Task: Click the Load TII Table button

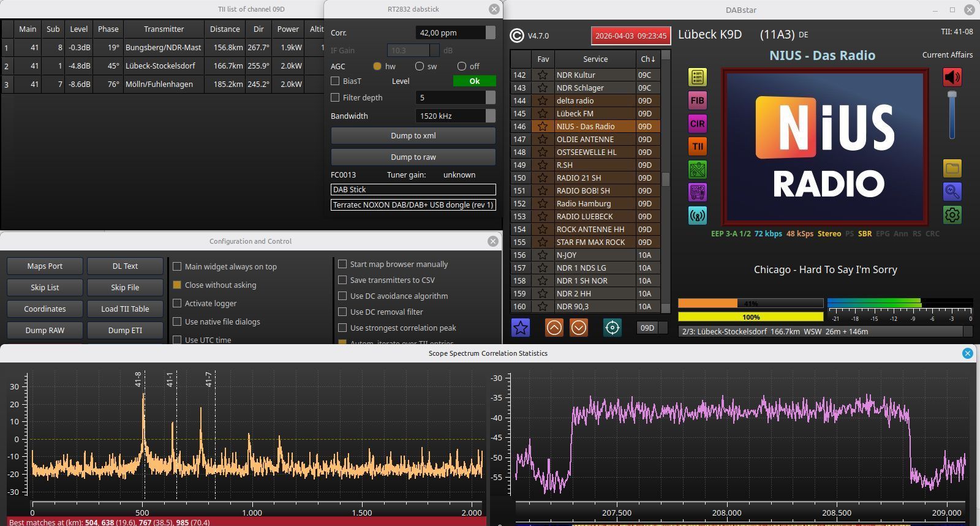Action: click(x=125, y=309)
